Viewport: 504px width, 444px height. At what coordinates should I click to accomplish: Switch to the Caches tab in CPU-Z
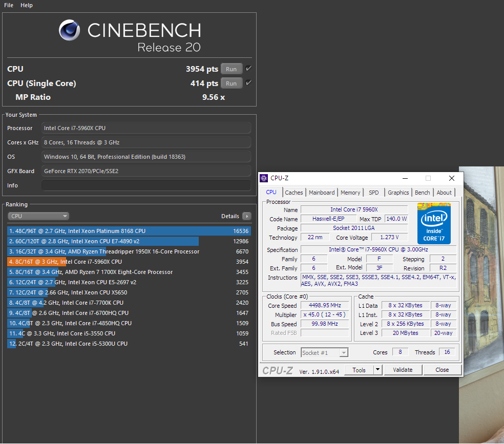[294, 193]
